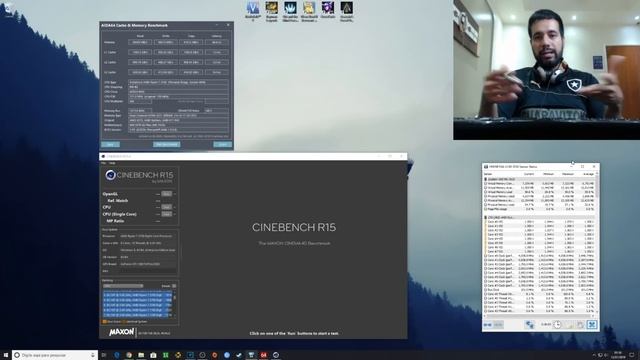Click the L2 Cache Copy value in AIDA64

pos(191,62)
